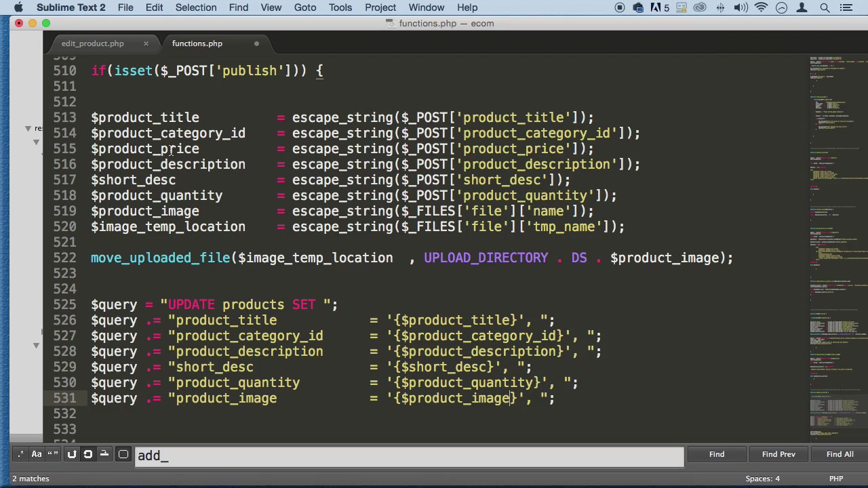This screenshot has height=488, width=868.
Task: Open the Window menu
Action: click(427, 7)
